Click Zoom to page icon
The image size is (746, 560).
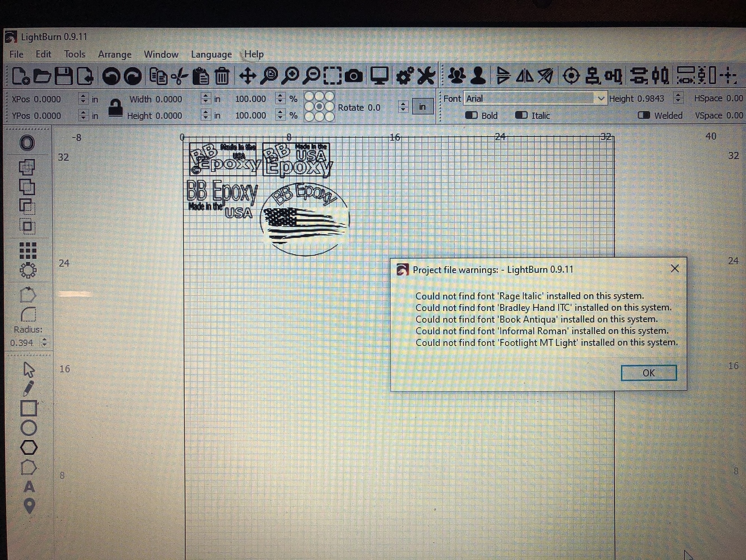[x=269, y=76]
